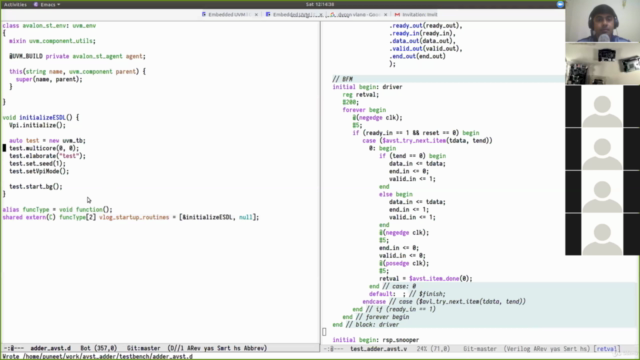This screenshot has height=360, width=640.
Task: Select the last blank avatar participant tile
Action: 602,234
